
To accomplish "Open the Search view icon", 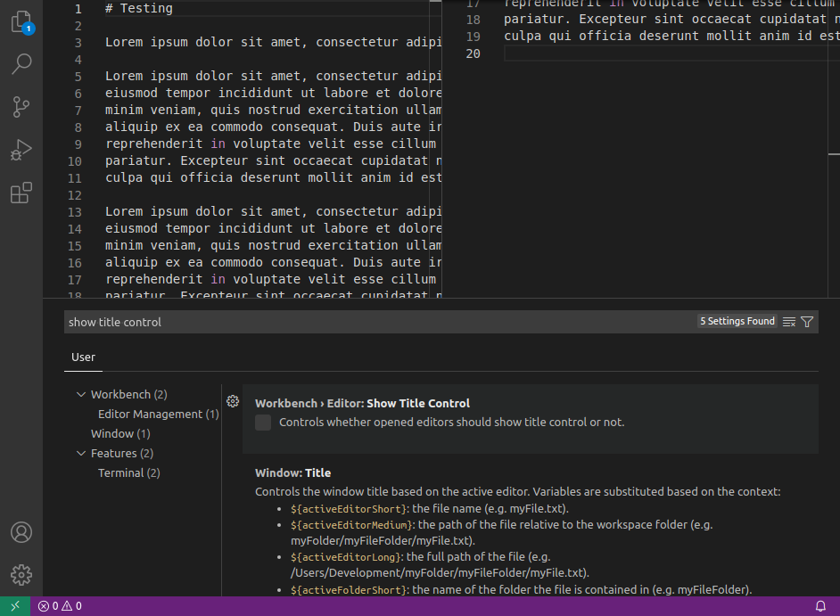I will coord(21,64).
